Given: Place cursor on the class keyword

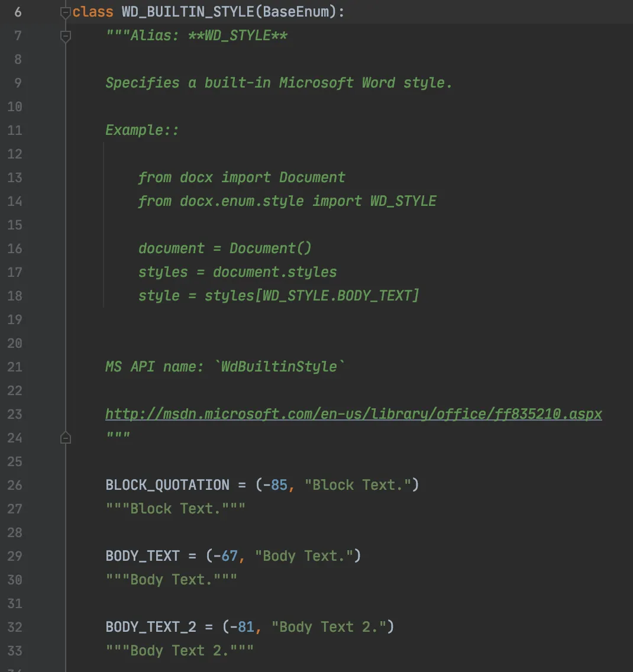Looking at the screenshot, I should click(x=92, y=12).
